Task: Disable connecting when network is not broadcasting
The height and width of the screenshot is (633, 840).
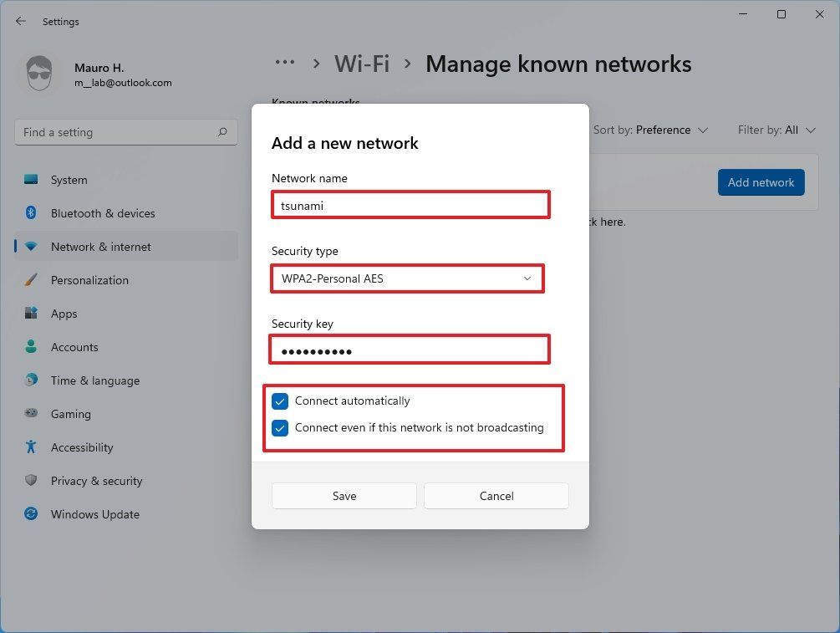Action: [280, 428]
